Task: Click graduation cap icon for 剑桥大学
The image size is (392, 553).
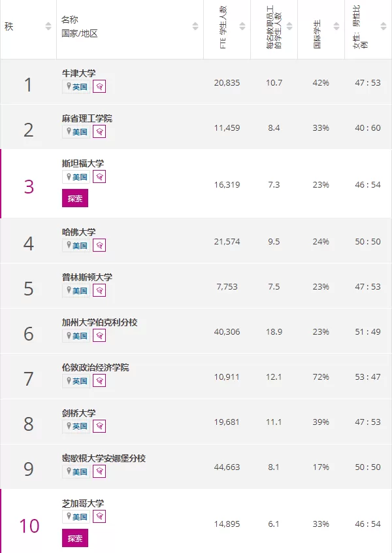Action: coord(99,426)
